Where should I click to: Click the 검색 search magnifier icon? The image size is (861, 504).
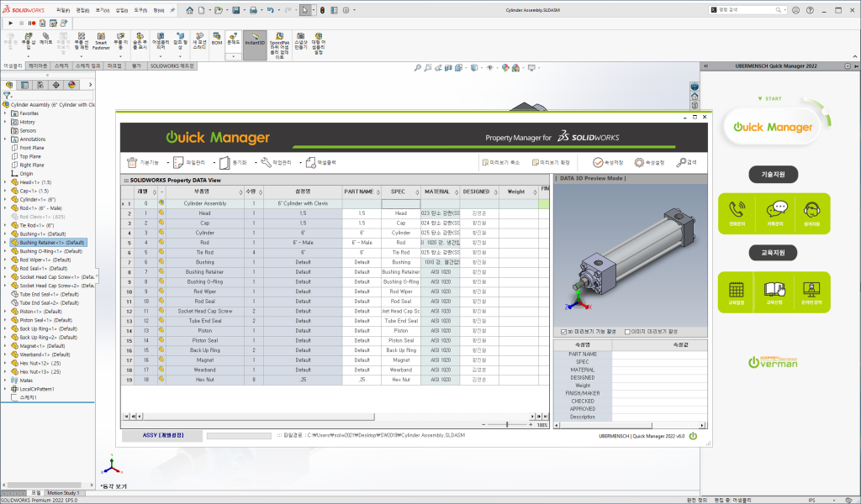[682, 163]
